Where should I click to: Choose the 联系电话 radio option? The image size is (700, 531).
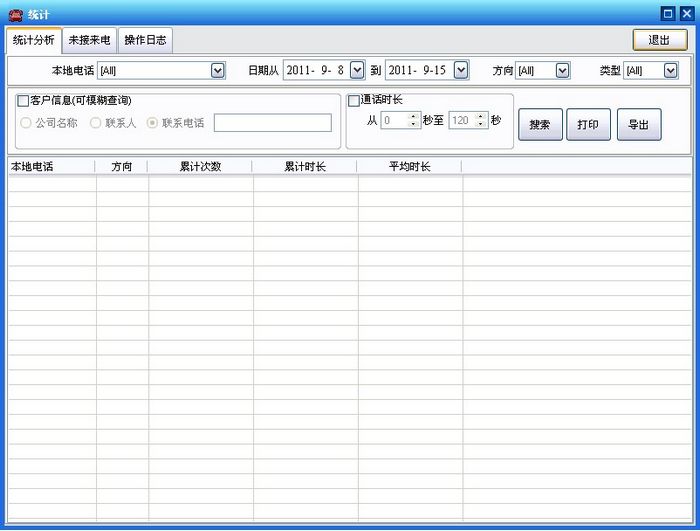[152, 123]
